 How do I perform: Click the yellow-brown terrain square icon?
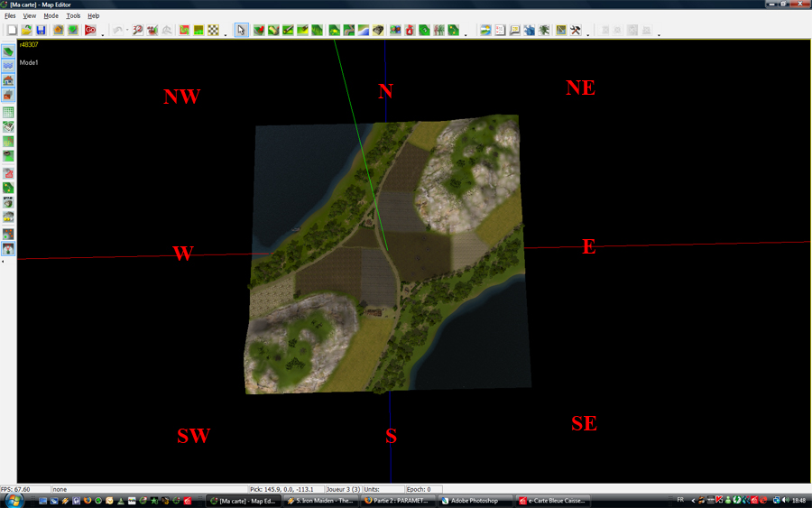198,30
